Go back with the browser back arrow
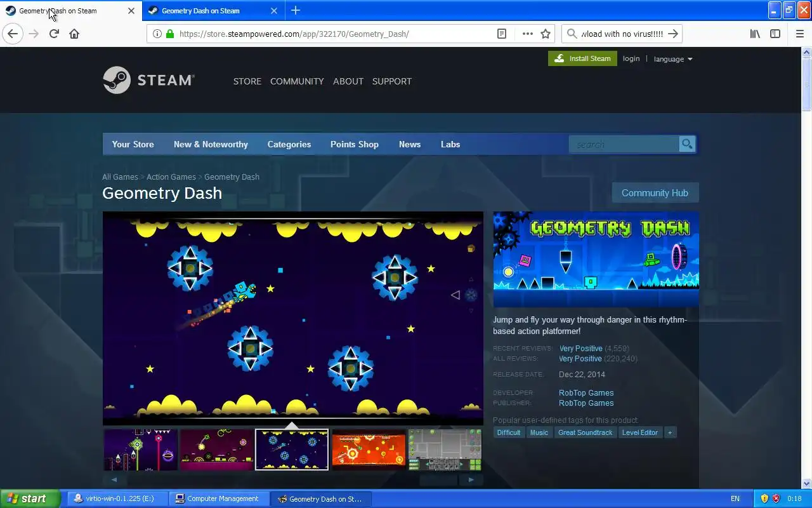 [13, 34]
